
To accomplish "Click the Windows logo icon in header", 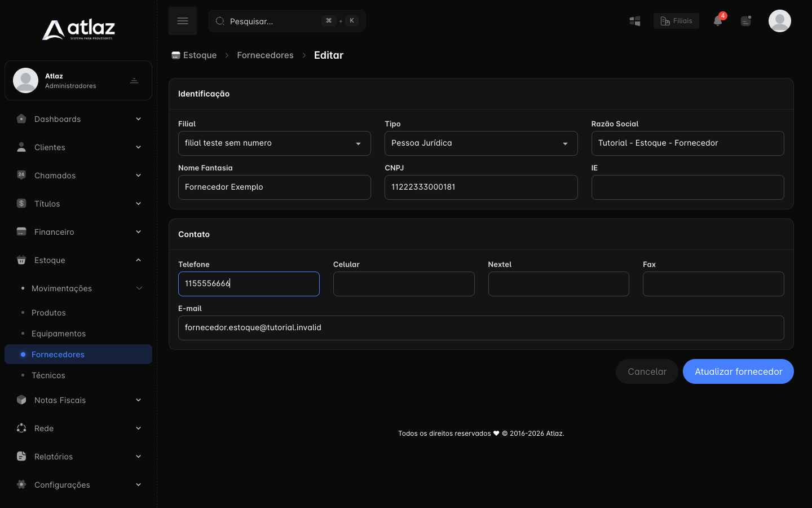I will click(x=635, y=21).
